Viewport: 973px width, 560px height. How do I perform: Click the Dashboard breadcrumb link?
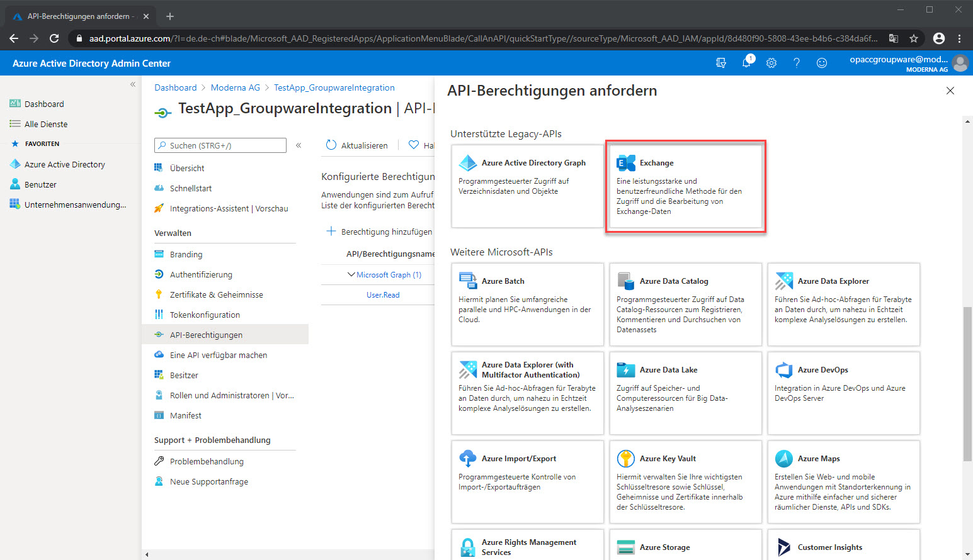click(176, 87)
